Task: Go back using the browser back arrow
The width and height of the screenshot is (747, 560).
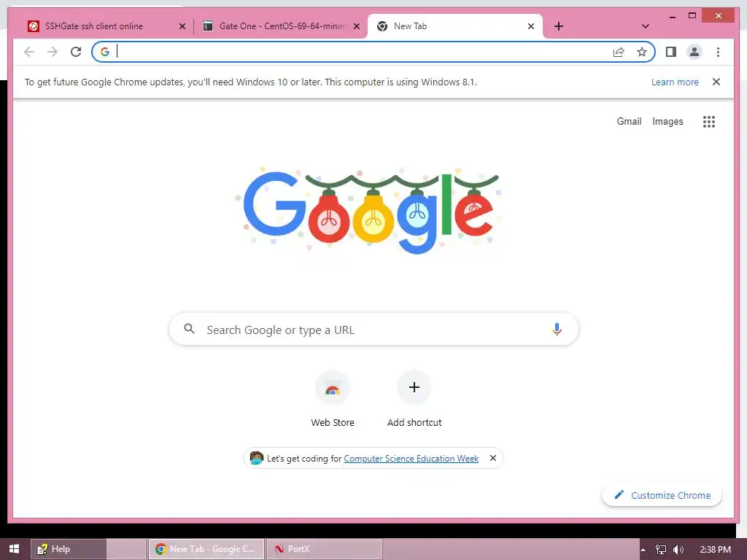Action: [29, 52]
